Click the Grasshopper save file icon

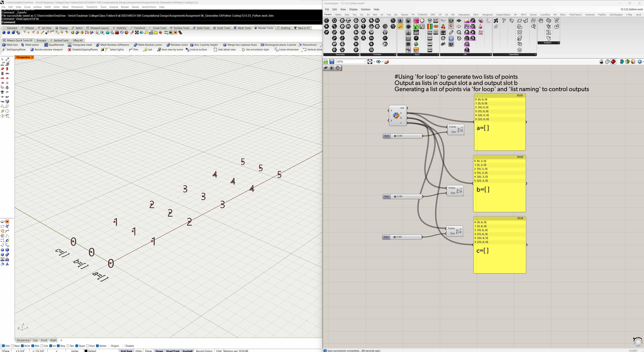coord(331,61)
